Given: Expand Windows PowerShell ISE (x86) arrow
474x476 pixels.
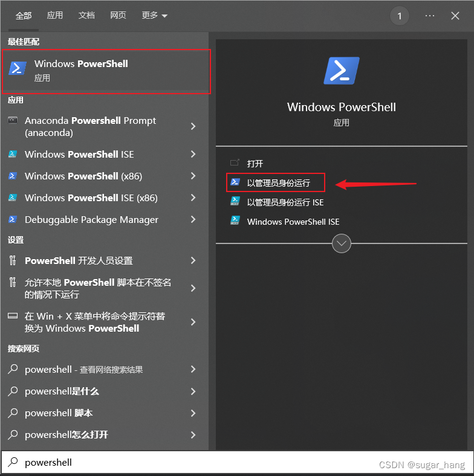Looking at the screenshot, I should [x=193, y=198].
